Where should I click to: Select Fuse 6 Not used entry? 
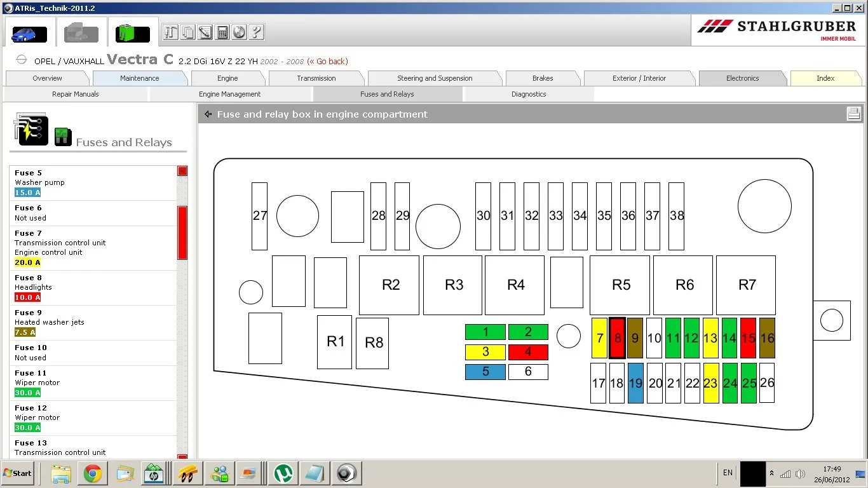coord(93,213)
